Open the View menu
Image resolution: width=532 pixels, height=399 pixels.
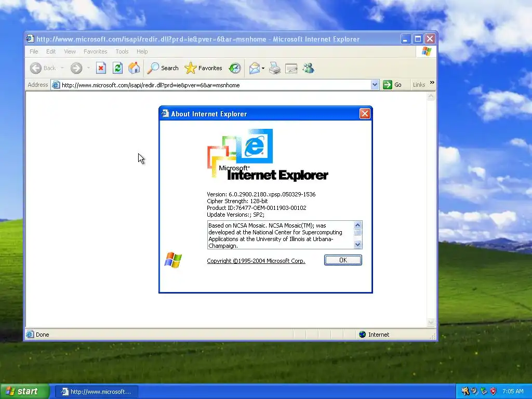[70, 51]
